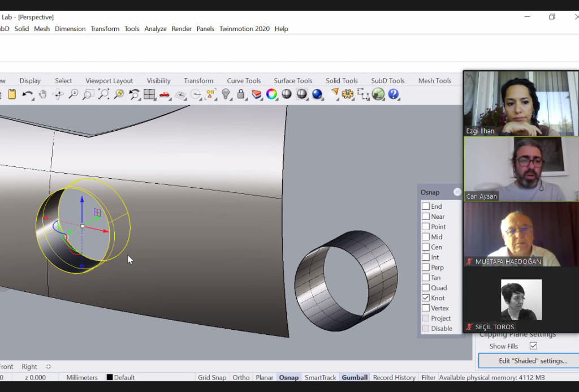Open the color wheel icon
Image resolution: width=579 pixels, height=392 pixels.
pyautogui.click(x=272, y=94)
